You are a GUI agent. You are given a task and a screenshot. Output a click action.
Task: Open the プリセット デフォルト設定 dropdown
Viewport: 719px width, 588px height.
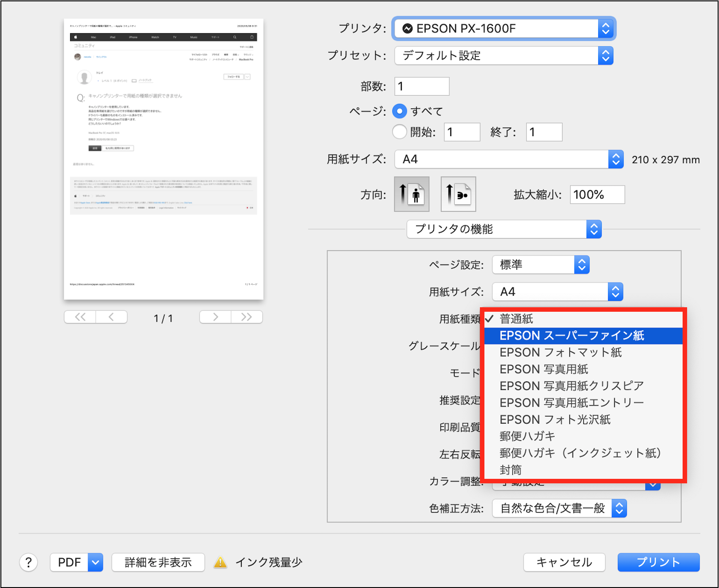coord(504,56)
